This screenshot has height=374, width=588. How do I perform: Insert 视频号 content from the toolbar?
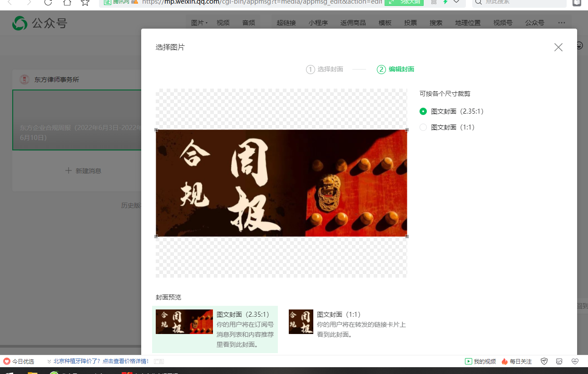(503, 23)
